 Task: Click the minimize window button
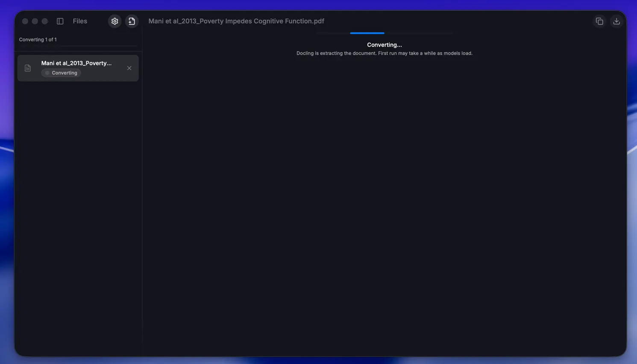[x=35, y=21]
